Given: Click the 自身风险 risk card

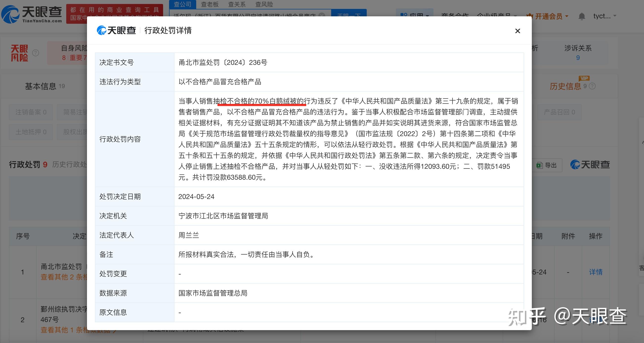Looking at the screenshot, I should pyautogui.click(x=67, y=52).
